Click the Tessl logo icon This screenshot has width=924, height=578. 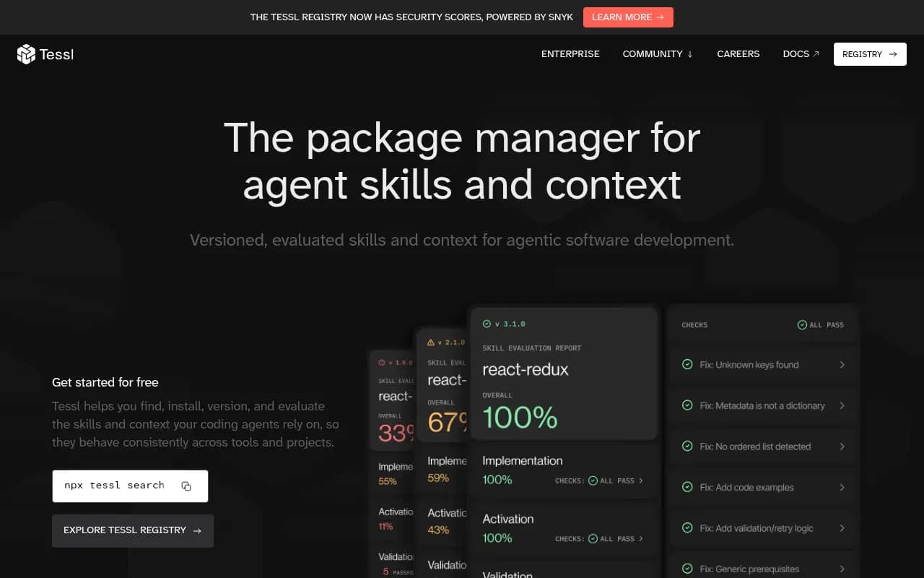pos(26,54)
